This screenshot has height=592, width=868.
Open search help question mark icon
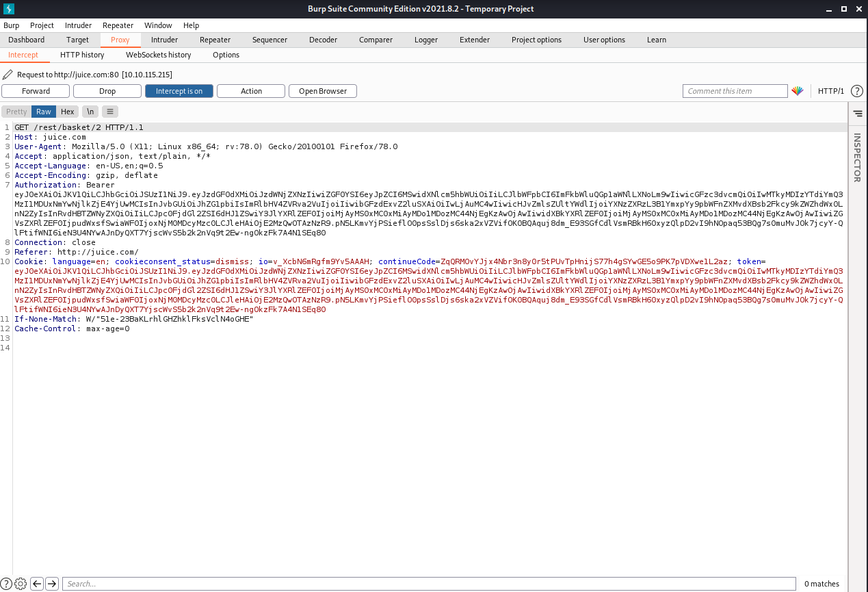[6, 584]
